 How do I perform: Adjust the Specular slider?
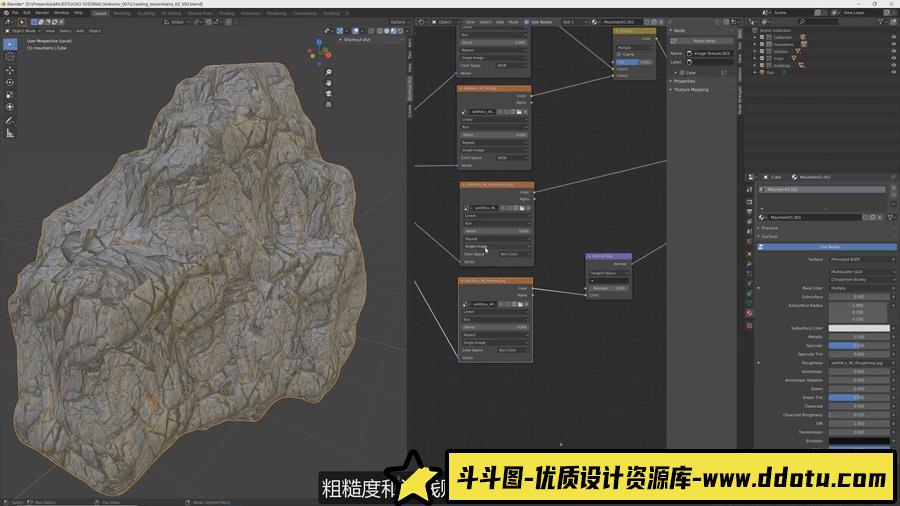[859, 345]
